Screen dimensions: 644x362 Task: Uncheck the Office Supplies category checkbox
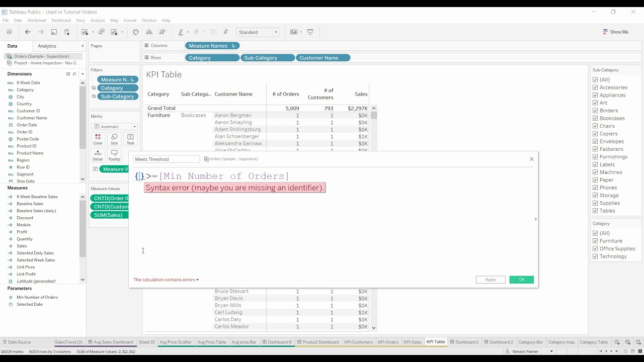595,248
